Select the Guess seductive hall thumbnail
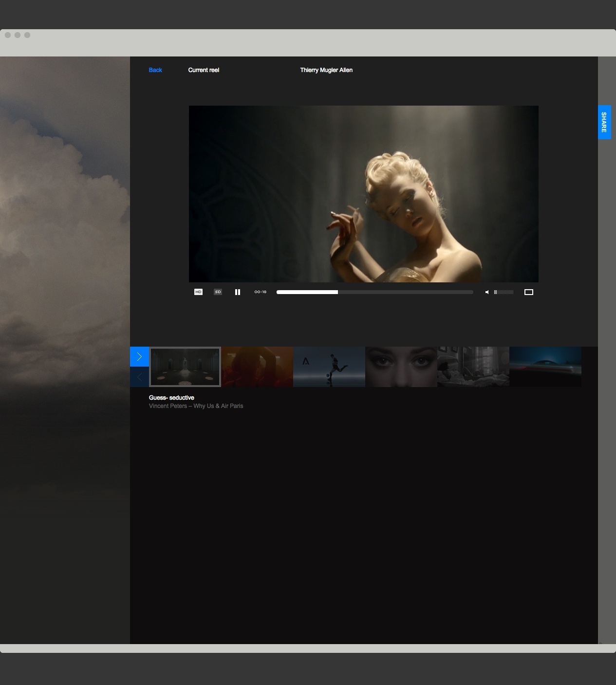The height and width of the screenshot is (685, 616). click(x=185, y=367)
